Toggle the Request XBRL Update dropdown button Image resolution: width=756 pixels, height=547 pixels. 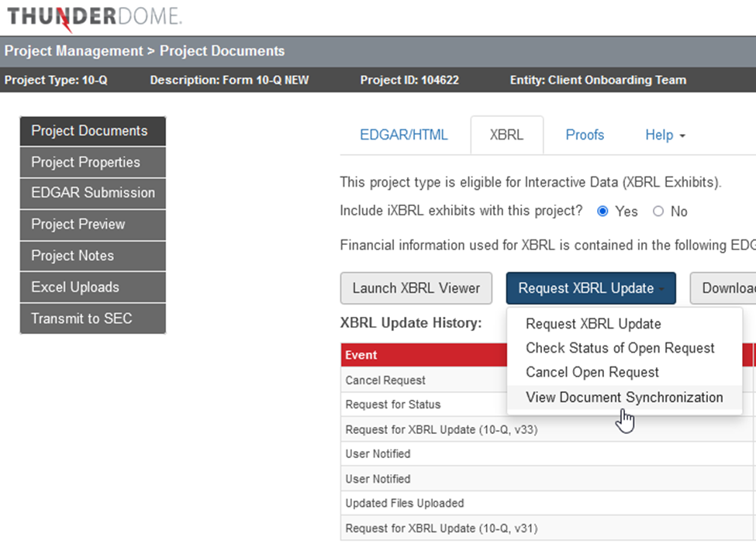pos(590,288)
